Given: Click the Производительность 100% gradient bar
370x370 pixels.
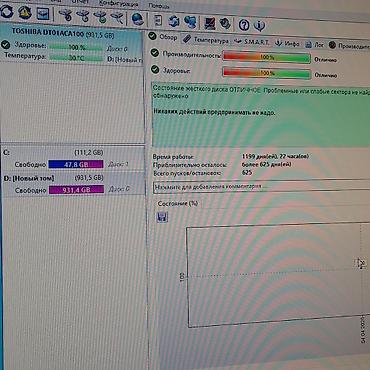Looking at the screenshot, I should [267, 57].
